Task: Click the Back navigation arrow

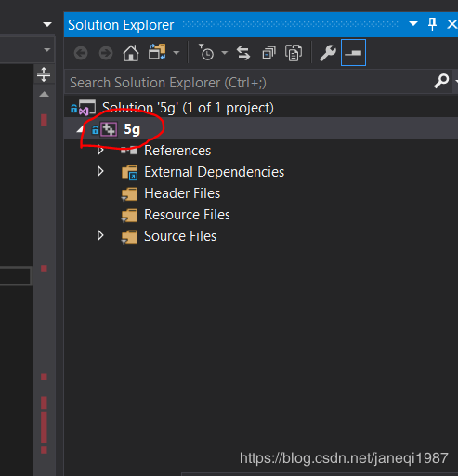Action: (x=81, y=53)
